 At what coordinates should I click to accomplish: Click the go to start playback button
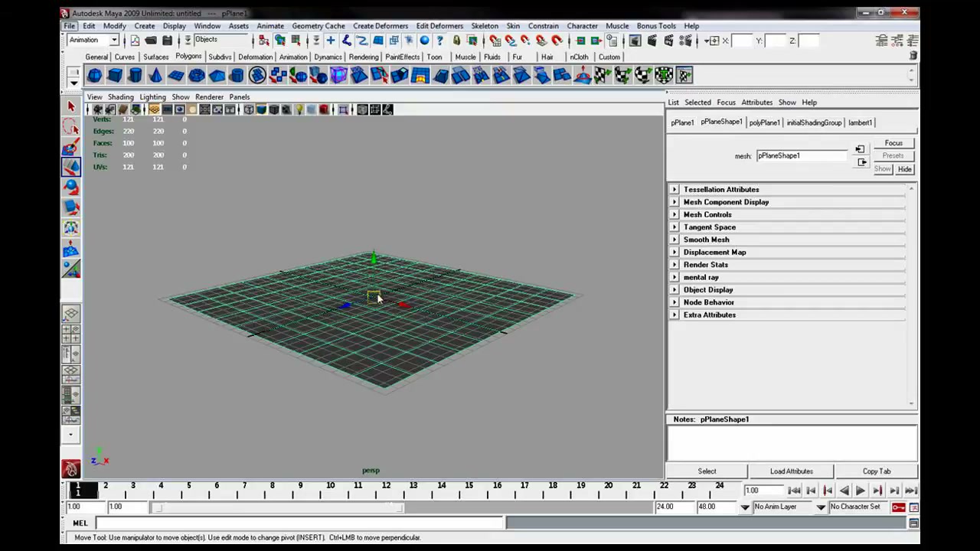point(793,491)
